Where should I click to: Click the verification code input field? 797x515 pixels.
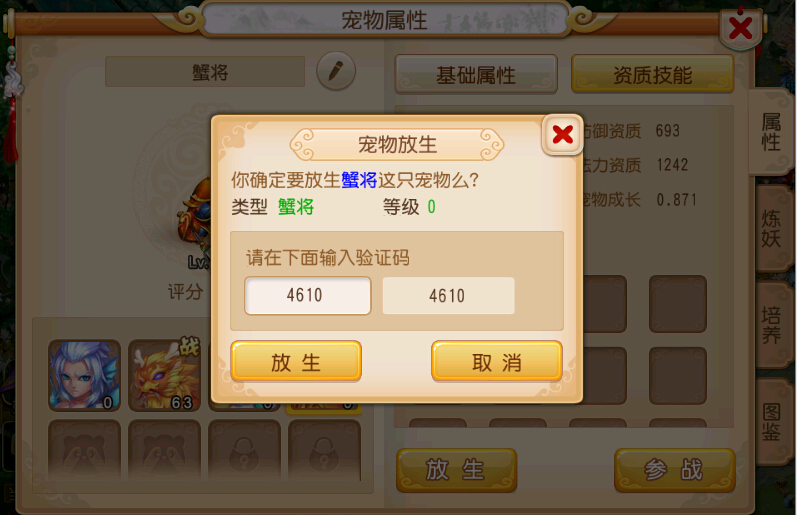pyautogui.click(x=308, y=295)
